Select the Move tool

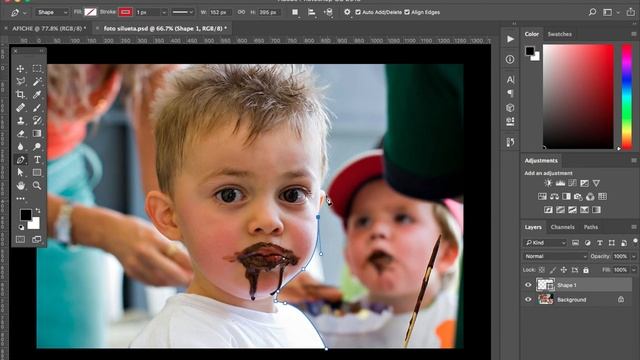pos(20,69)
